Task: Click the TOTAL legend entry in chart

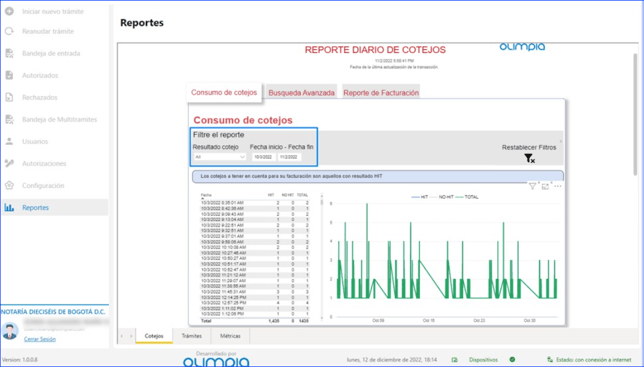Action: [x=467, y=197]
